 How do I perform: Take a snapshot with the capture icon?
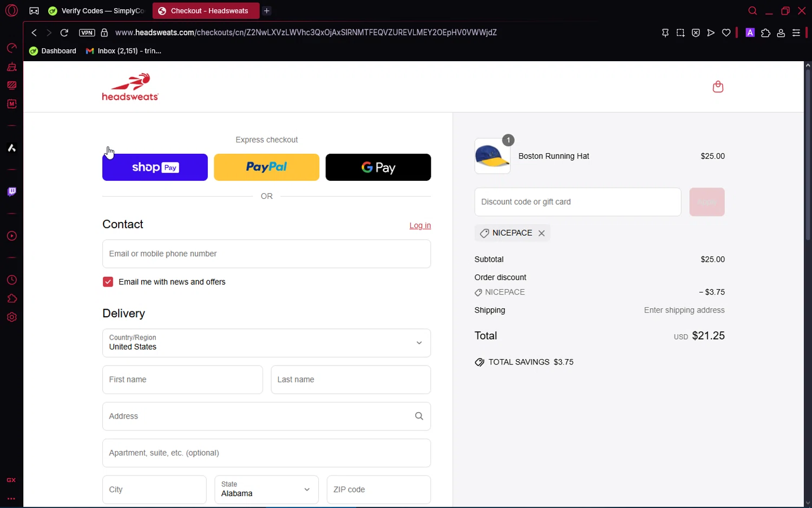tap(680, 33)
